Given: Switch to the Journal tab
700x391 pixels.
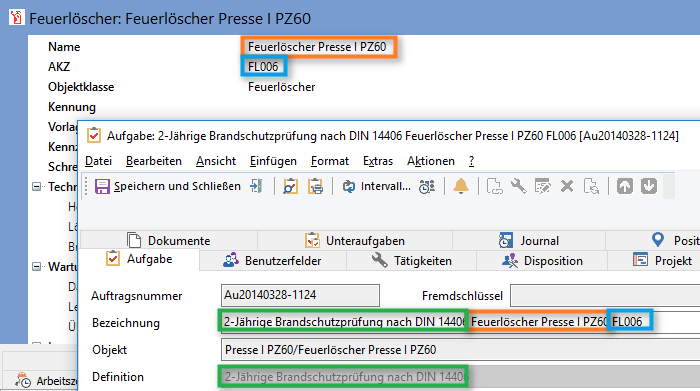Looking at the screenshot, I should point(529,241).
